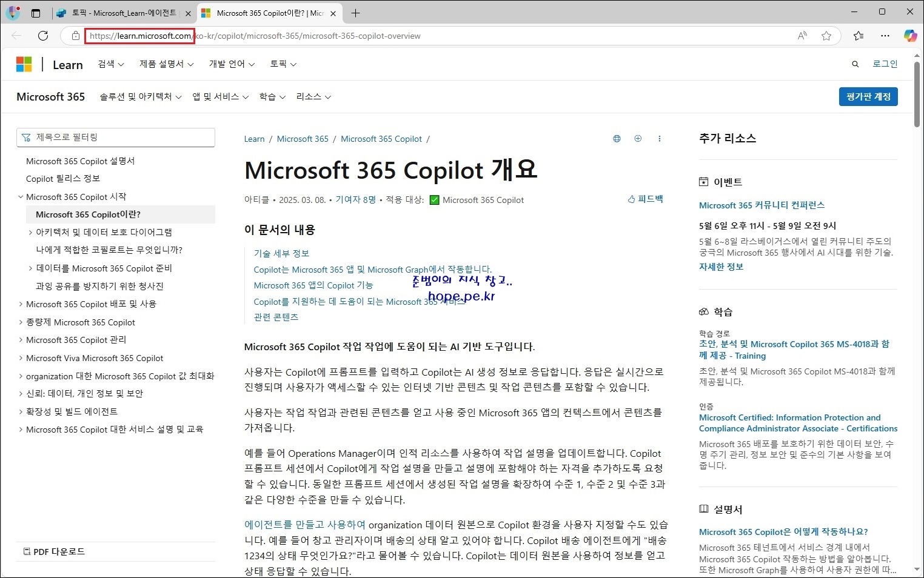Close the Microsoft_Learn agent tab
The image size is (924, 578).
tap(188, 13)
